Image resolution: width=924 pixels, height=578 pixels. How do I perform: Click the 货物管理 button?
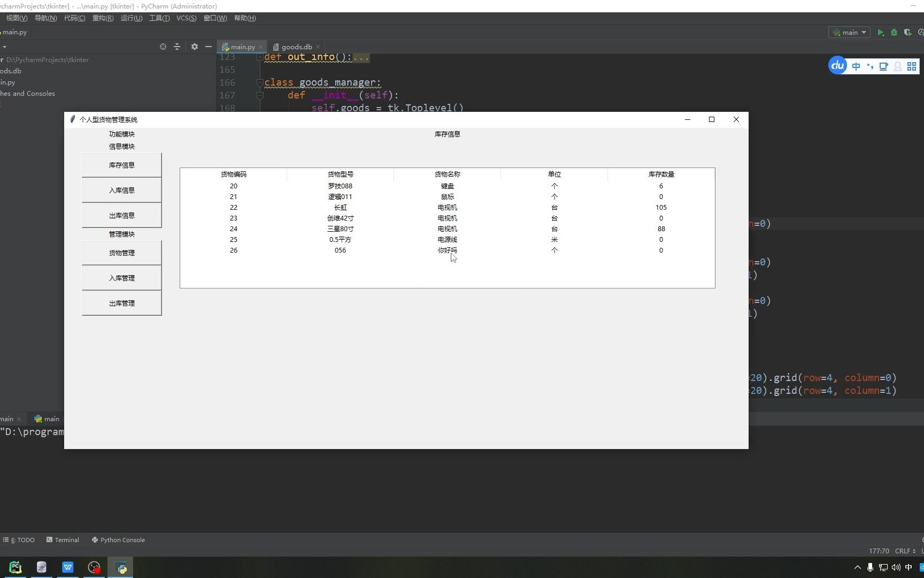click(121, 253)
